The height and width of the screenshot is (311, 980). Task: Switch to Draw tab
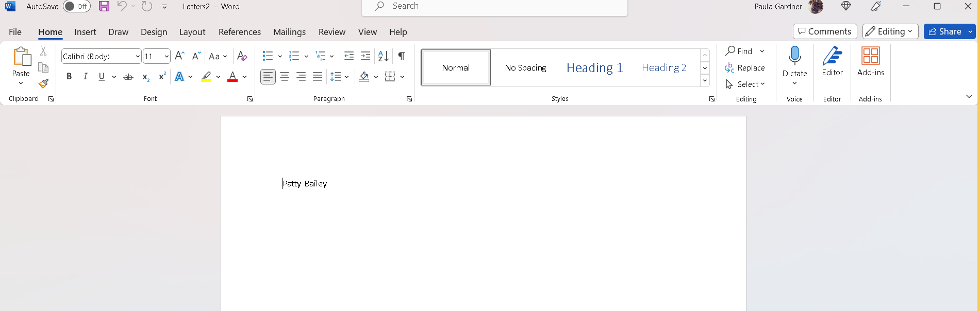(118, 32)
